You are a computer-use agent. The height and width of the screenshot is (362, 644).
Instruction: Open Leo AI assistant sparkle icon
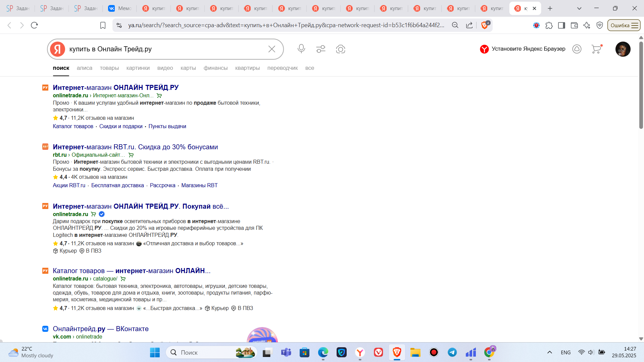(x=587, y=25)
